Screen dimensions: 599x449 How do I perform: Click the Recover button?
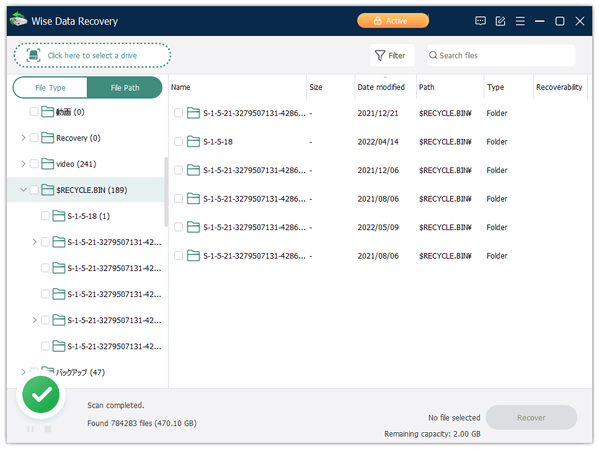531,418
